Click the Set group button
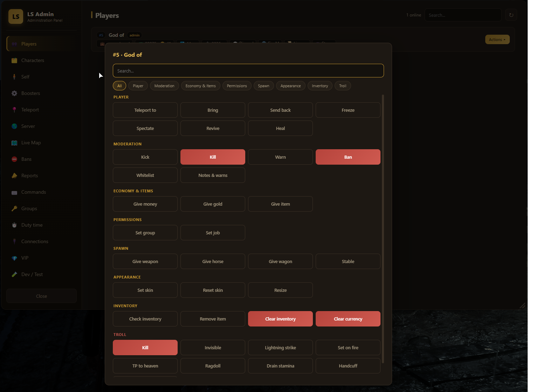Image resolution: width=535 pixels, height=392 pixels. 145,233
